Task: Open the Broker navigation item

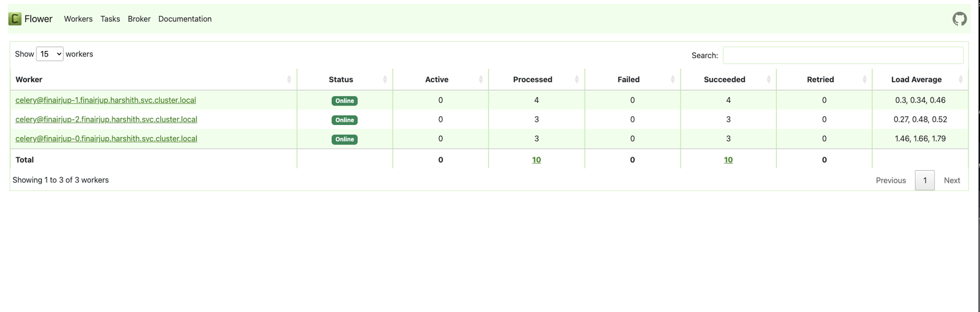Action: [x=139, y=19]
